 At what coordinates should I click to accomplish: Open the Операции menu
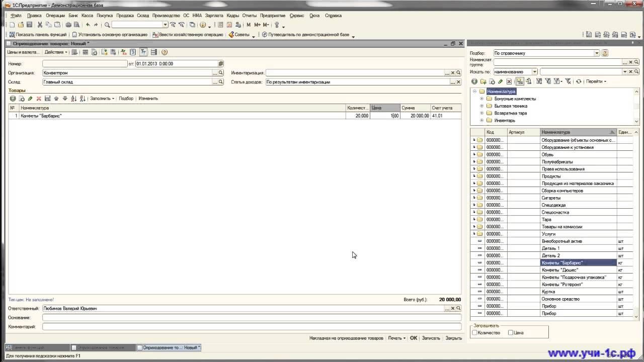coord(55,16)
